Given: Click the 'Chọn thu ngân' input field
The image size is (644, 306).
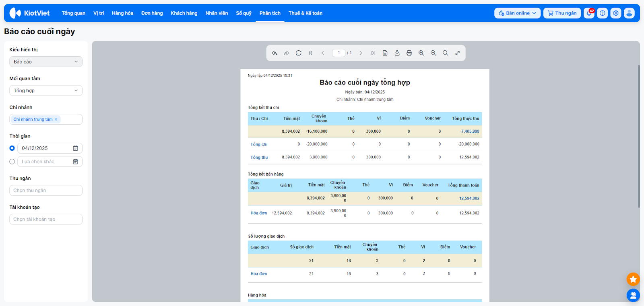Looking at the screenshot, I should (x=45, y=191).
